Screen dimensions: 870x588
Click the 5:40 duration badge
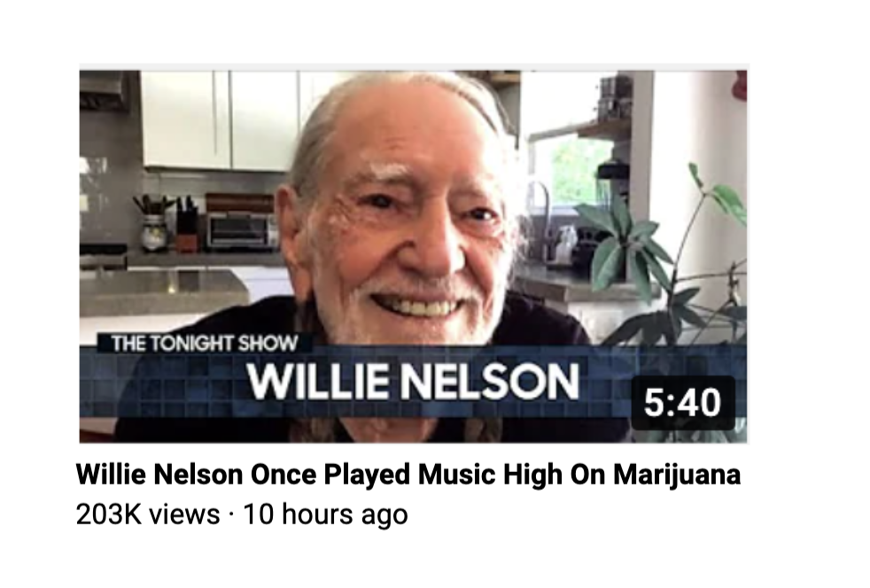click(x=683, y=403)
